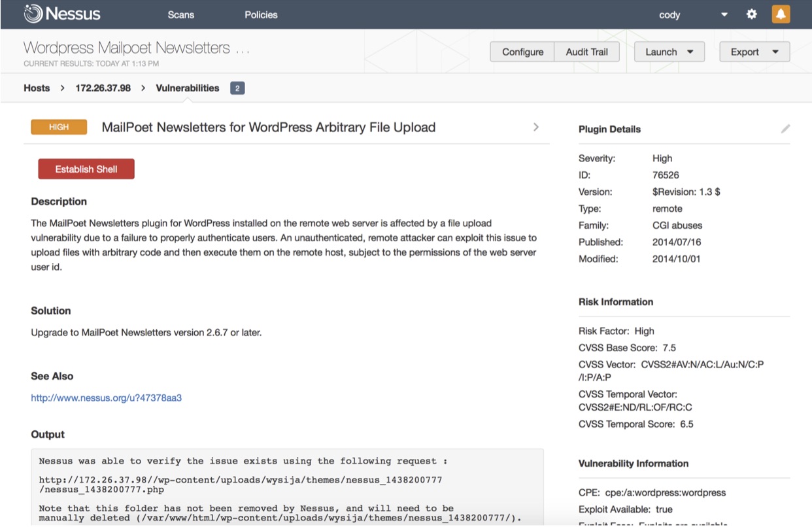Open the cody user dropdown arrow
This screenshot has width=812, height=527.
(724, 15)
